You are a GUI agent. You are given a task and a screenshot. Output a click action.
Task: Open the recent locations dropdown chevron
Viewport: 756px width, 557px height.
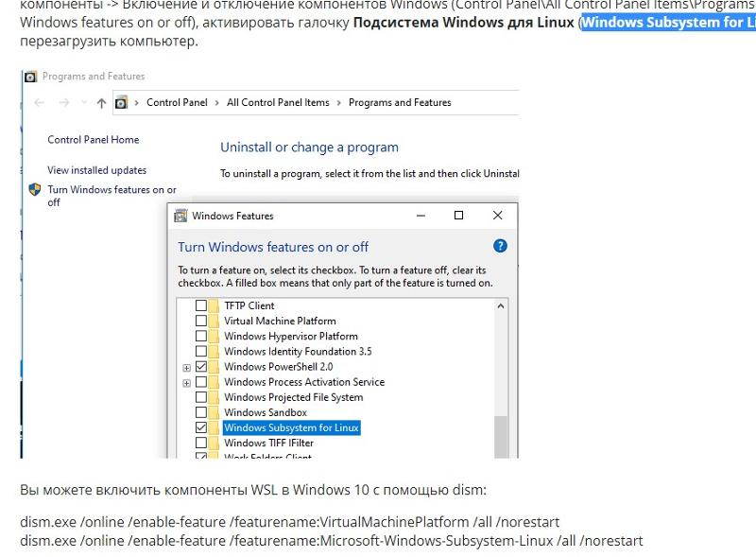84,102
